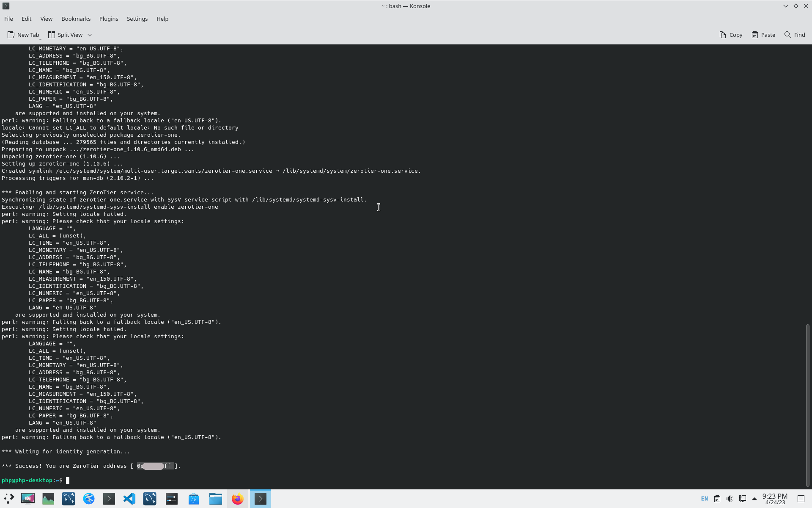The width and height of the screenshot is (812, 508).
Task: Click the EN keyboard layout indicator
Action: [704, 499]
